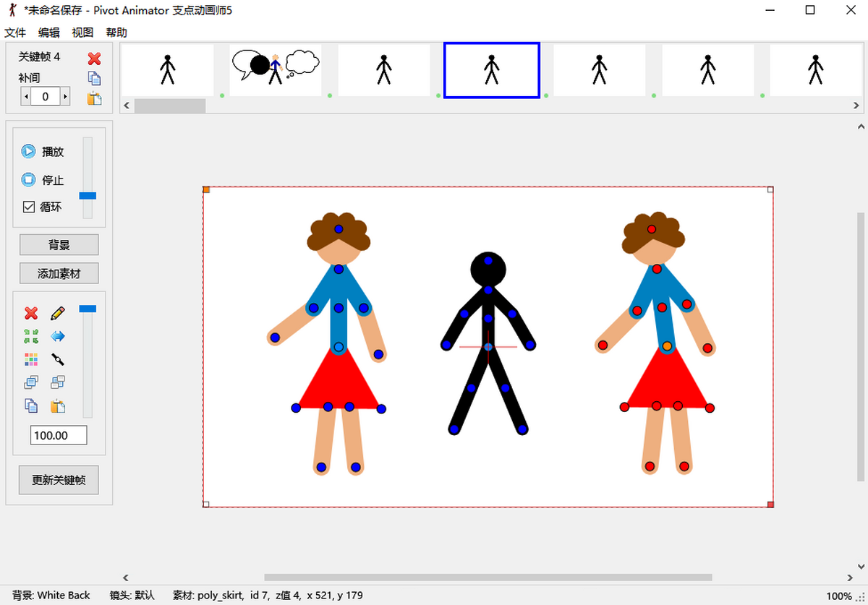Paste figure icon in the tools panel
This screenshot has height=605, width=868.
(x=58, y=406)
